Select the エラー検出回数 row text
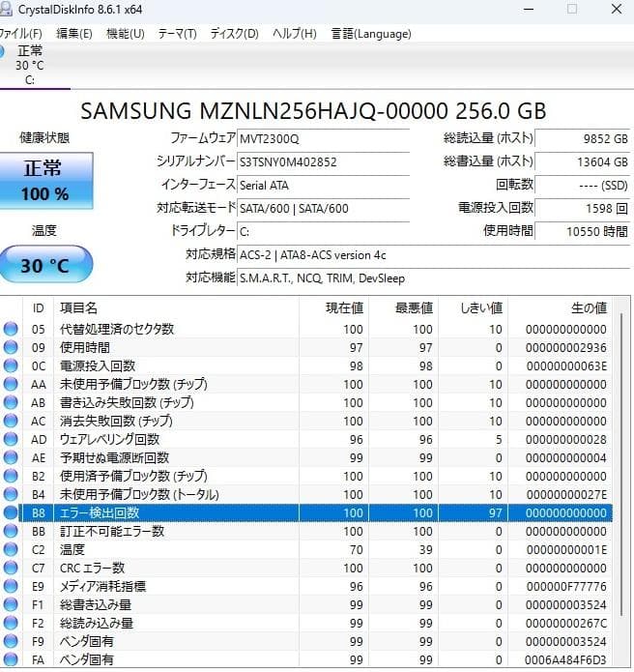This screenshot has width=634, height=672. pos(100,513)
